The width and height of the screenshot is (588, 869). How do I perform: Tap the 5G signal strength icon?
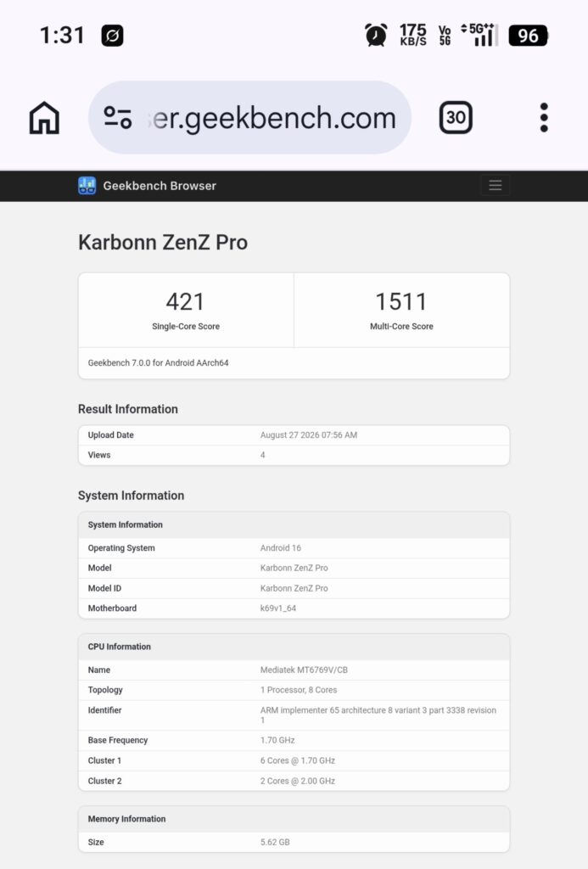coord(479,35)
